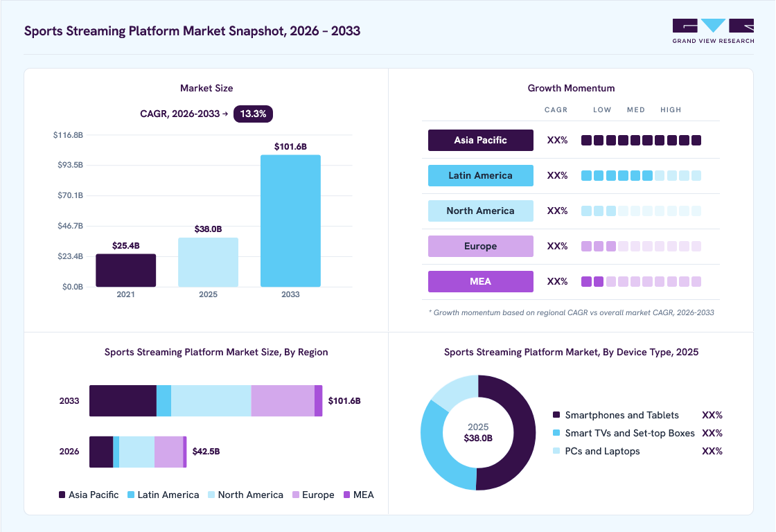Click the Growth Momentum title
Image resolution: width=776 pixels, height=532 pixels.
(x=571, y=88)
